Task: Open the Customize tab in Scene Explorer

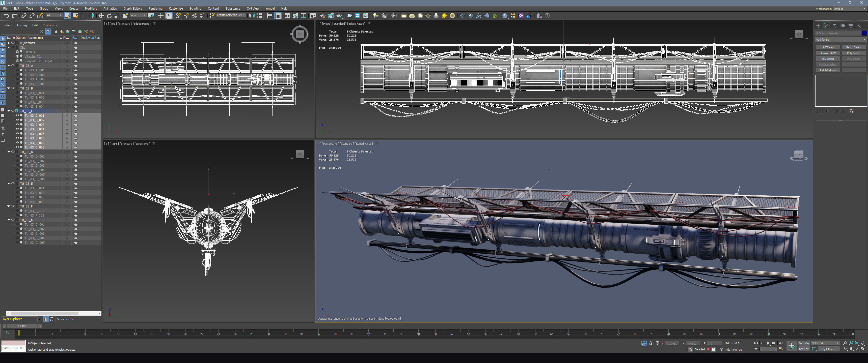Action: click(x=50, y=25)
